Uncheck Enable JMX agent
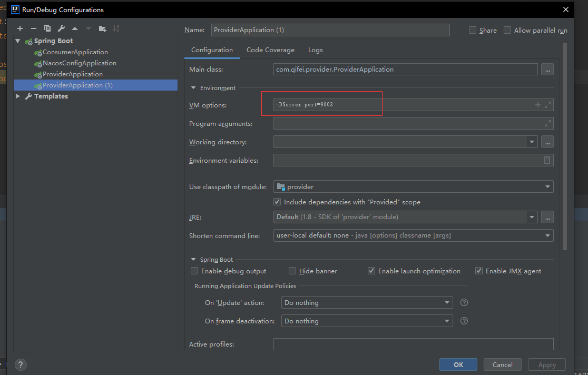Screen dimensions: 588x375 tap(479, 271)
